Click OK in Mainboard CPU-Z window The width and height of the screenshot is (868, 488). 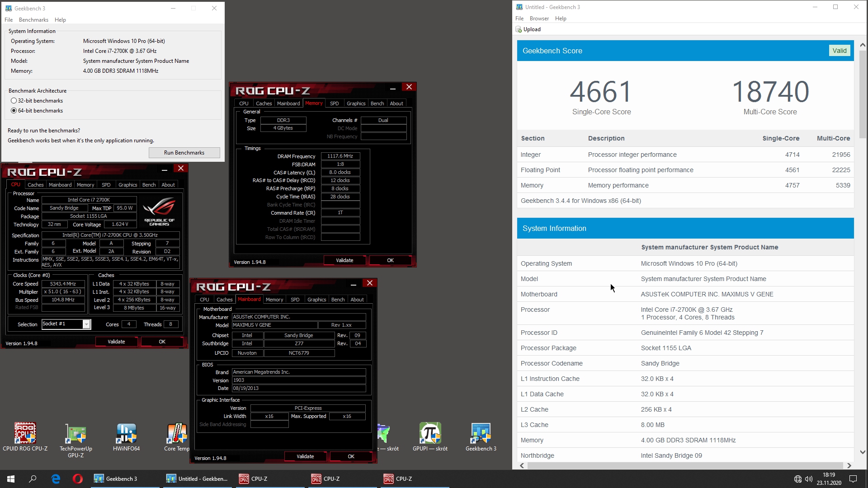[351, 456]
